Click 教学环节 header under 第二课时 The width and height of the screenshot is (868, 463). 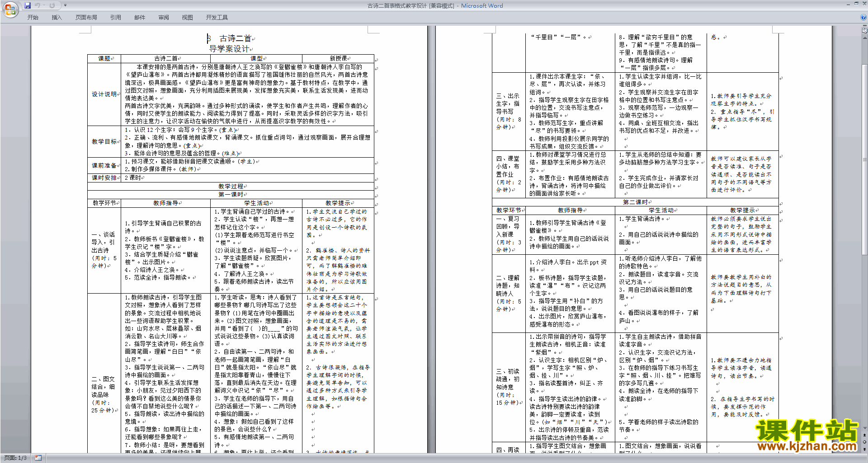509,210
